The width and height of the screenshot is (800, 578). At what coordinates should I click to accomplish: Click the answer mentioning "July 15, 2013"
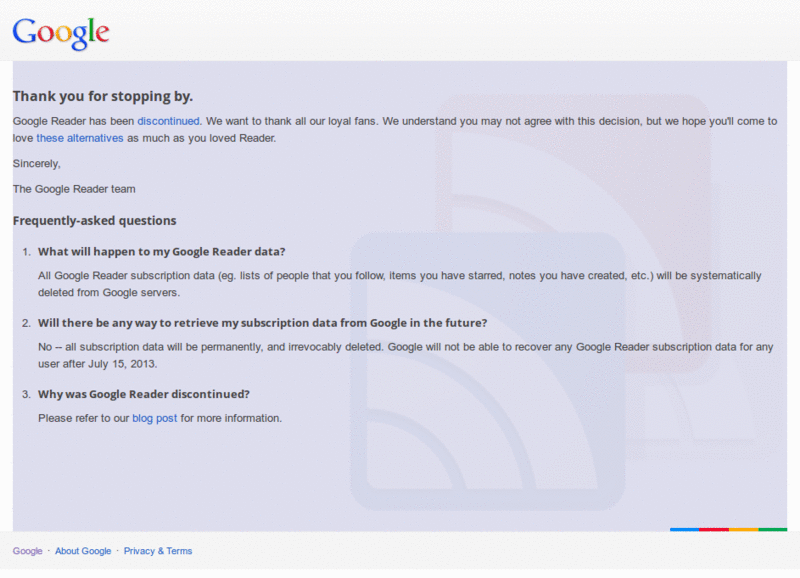click(406, 355)
